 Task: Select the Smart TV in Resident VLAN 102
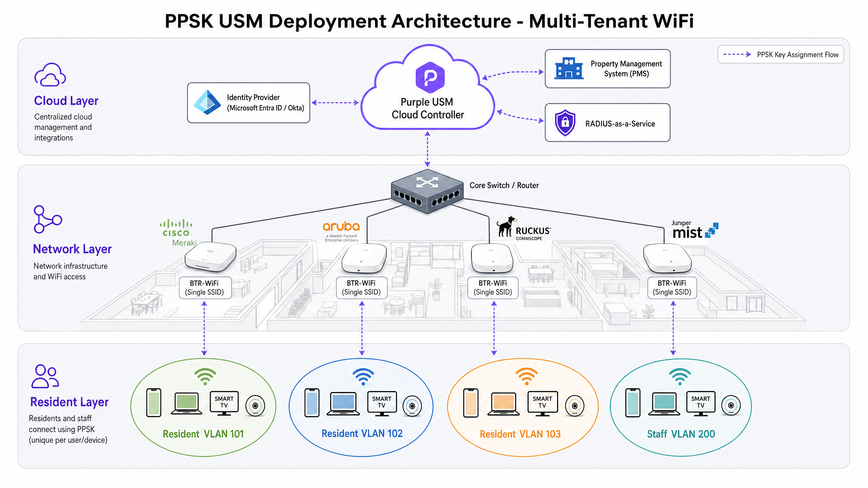click(x=382, y=404)
